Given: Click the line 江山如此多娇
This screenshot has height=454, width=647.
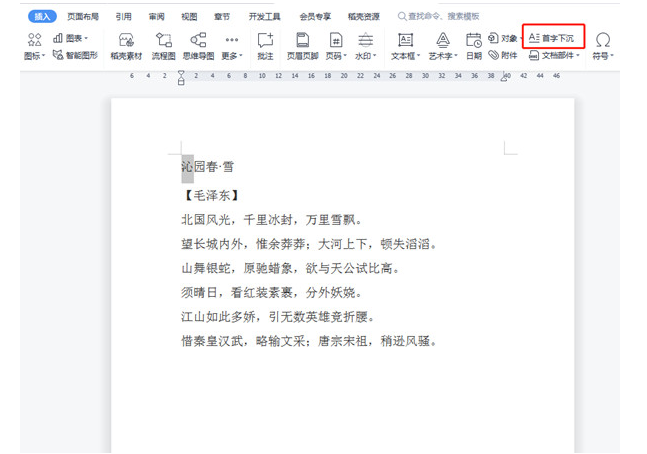Looking at the screenshot, I should [x=278, y=317].
